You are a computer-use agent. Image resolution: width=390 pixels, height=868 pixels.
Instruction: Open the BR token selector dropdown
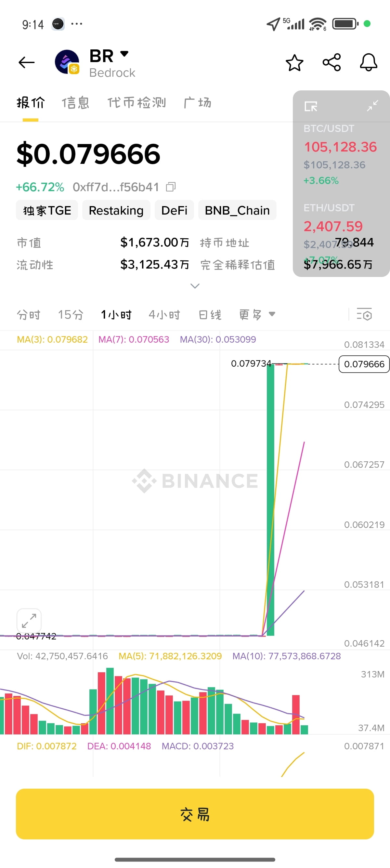(124, 54)
